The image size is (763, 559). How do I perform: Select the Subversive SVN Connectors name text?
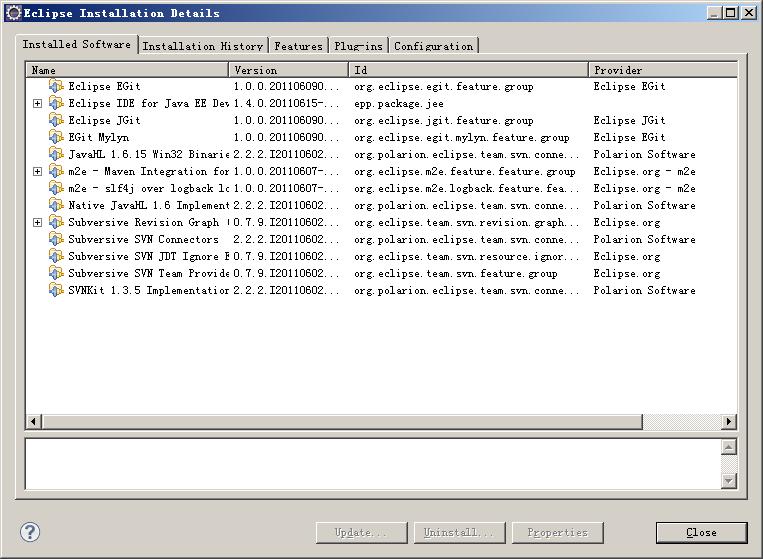(x=144, y=240)
